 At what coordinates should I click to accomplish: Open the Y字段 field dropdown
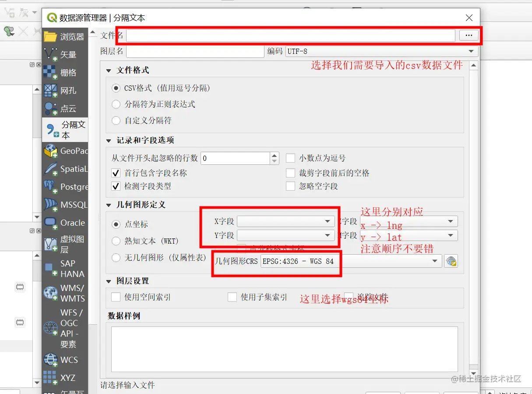click(286, 235)
